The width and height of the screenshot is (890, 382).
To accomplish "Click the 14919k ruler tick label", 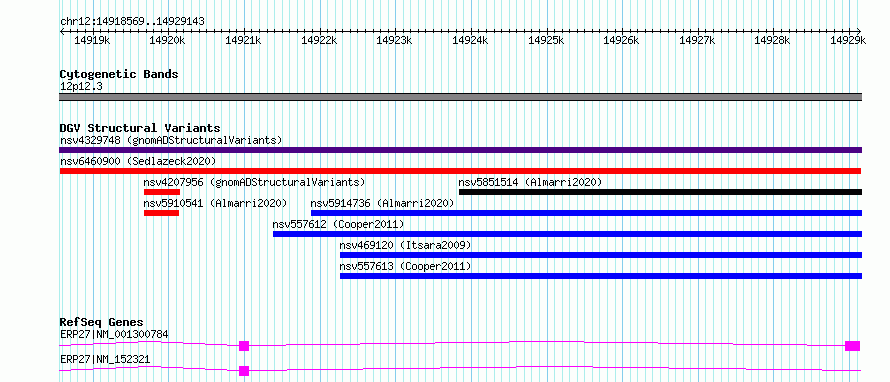I will point(92,40).
